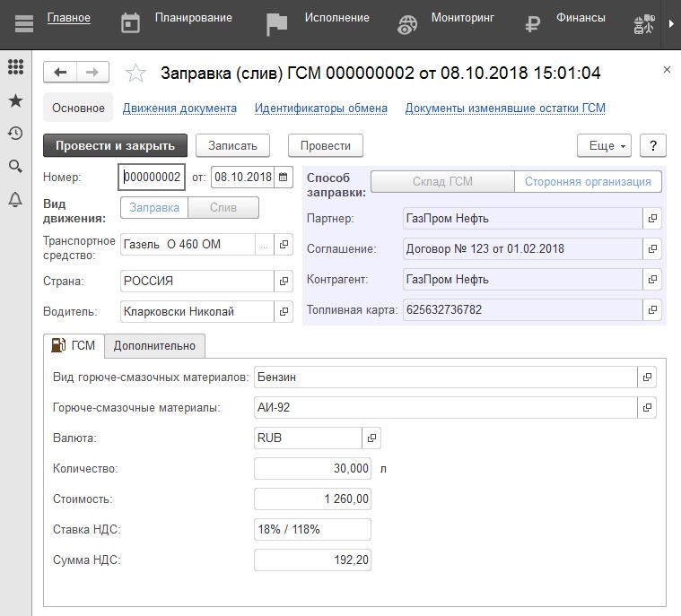This screenshot has width=681, height=616.
Task: Expand the Еще dropdown menu
Action: (604, 146)
